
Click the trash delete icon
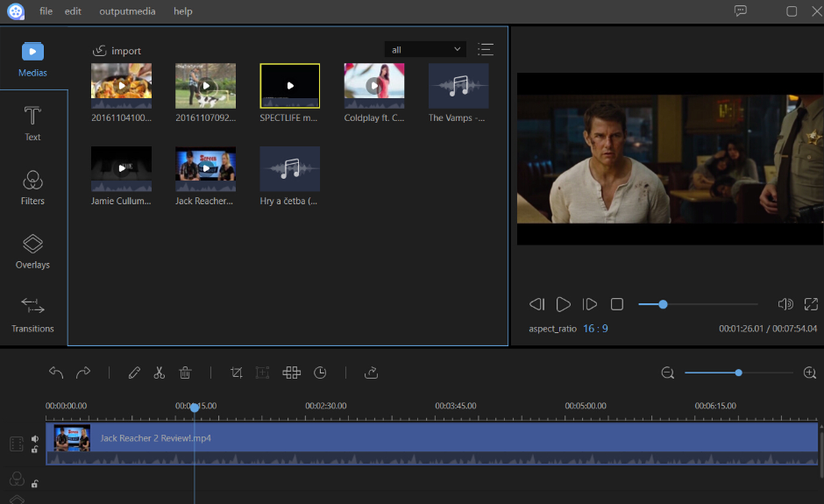pyautogui.click(x=185, y=373)
